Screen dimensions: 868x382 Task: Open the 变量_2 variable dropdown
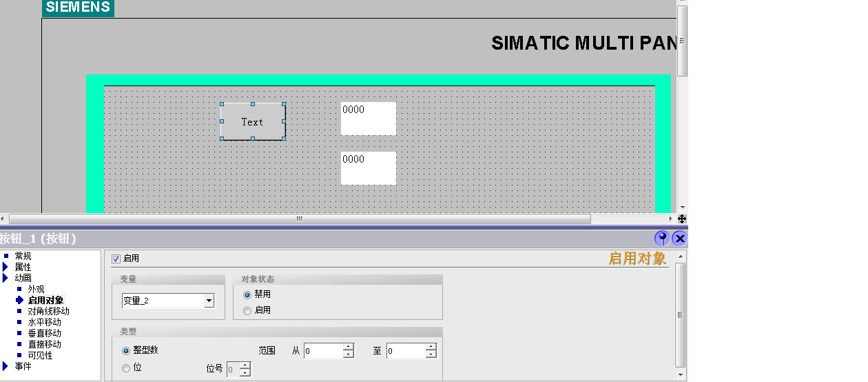tap(209, 301)
